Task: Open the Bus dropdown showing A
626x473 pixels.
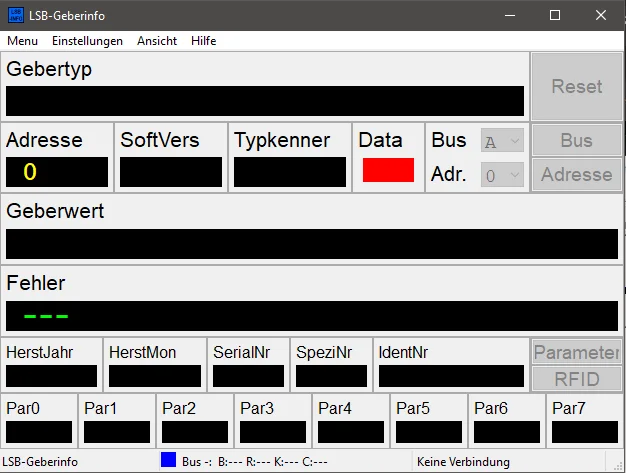Action: coord(502,142)
